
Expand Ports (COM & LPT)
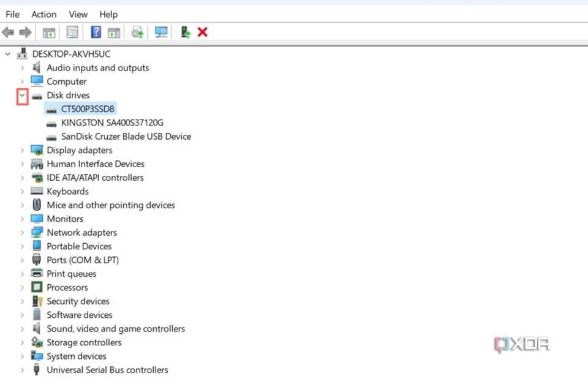tap(22, 260)
